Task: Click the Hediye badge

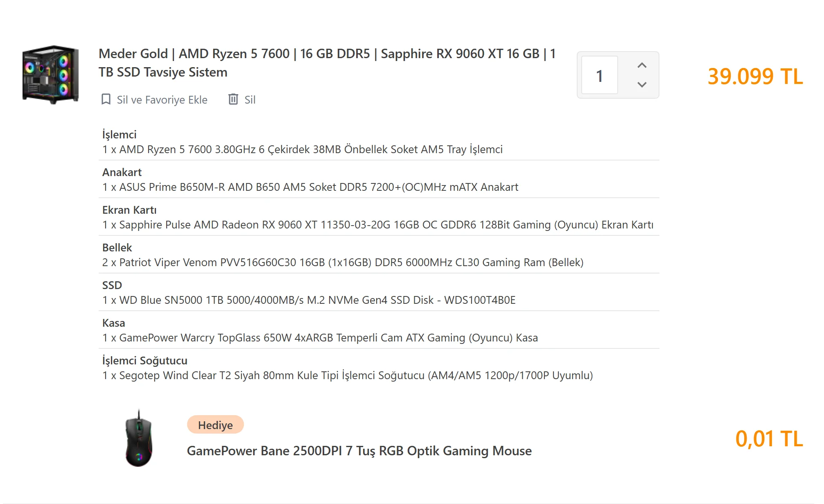Action: pos(215,425)
